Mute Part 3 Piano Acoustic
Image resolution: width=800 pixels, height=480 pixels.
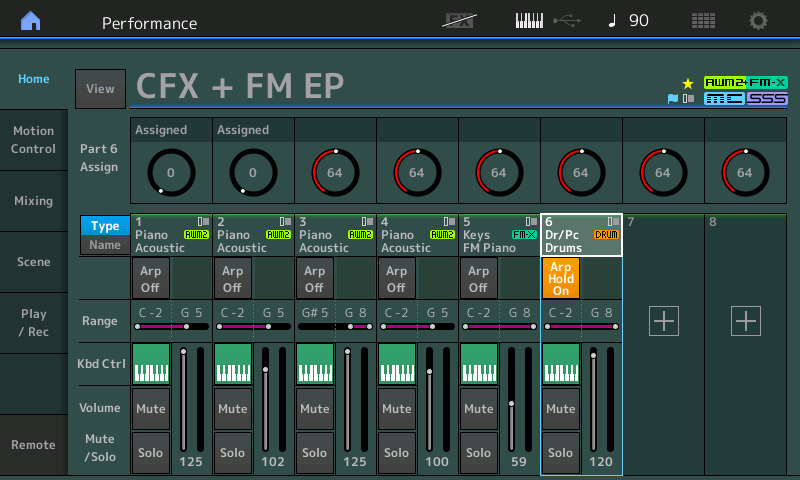(314, 408)
